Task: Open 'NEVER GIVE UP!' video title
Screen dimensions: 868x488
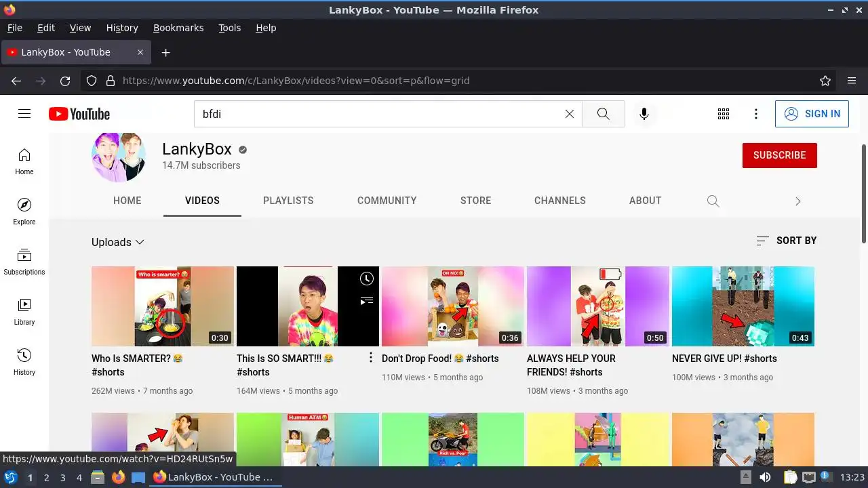Action: [x=724, y=358]
